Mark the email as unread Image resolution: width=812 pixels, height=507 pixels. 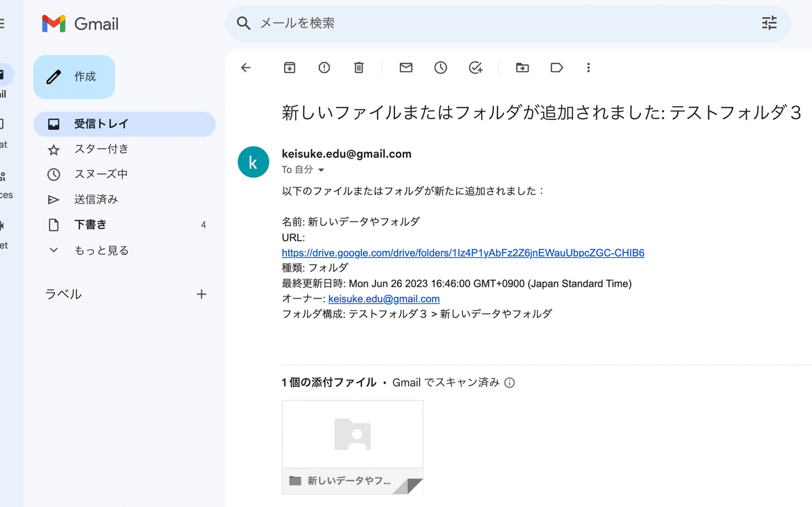406,68
